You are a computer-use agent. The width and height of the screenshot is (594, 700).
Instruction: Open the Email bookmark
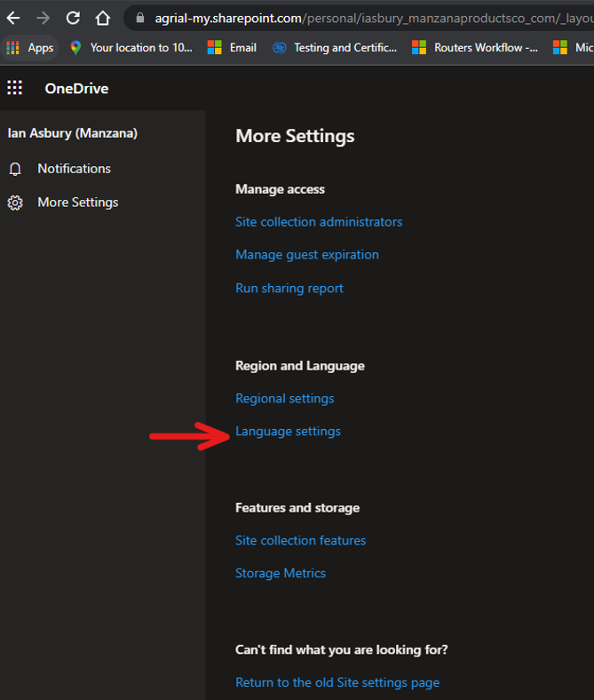(x=232, y=48)
